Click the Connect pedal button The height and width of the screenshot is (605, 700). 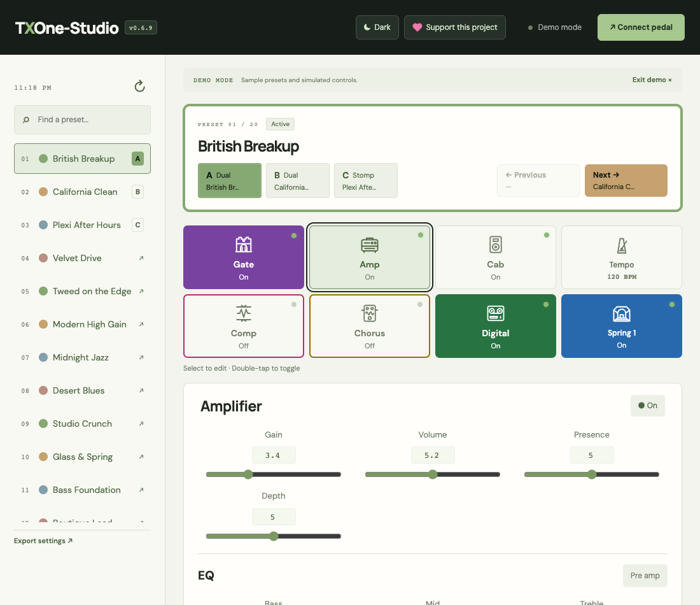pos(641,27)
